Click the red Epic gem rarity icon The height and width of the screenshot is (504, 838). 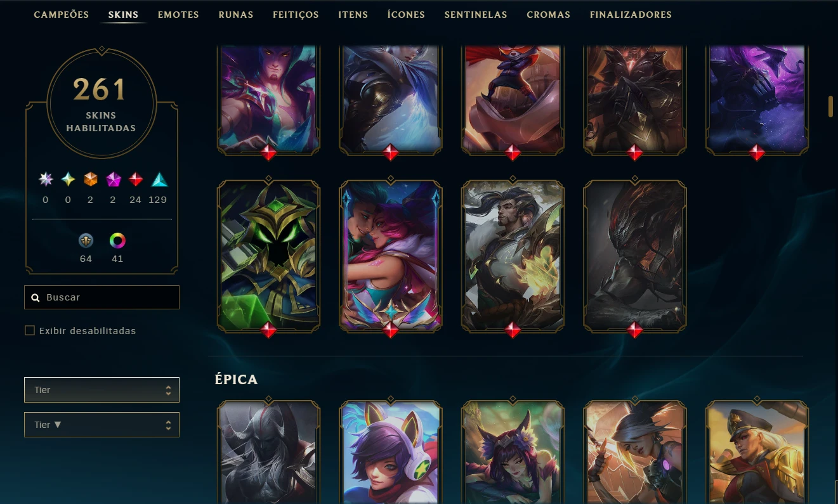tap(136, 179)
